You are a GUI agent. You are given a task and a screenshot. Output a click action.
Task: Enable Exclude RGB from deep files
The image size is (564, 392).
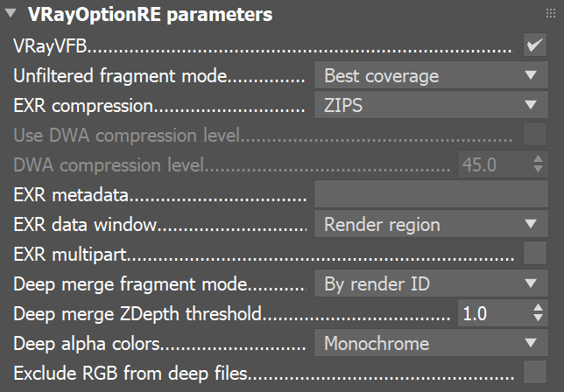coord(534,374)
